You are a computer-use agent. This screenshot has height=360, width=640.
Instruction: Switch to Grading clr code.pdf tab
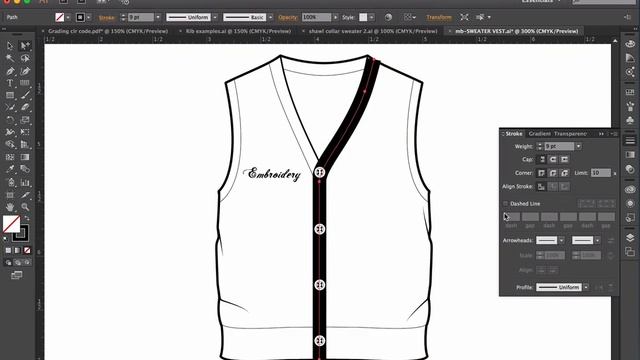point(108,31)
